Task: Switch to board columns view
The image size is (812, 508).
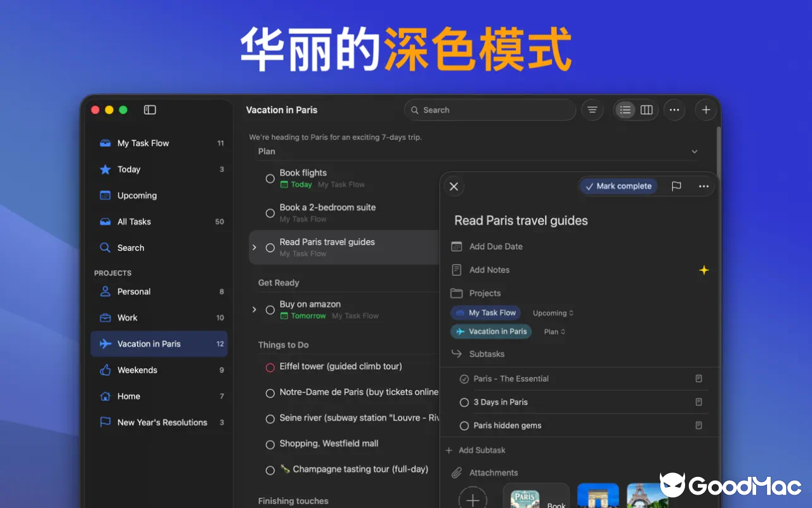Action: [x=646, y=110]
